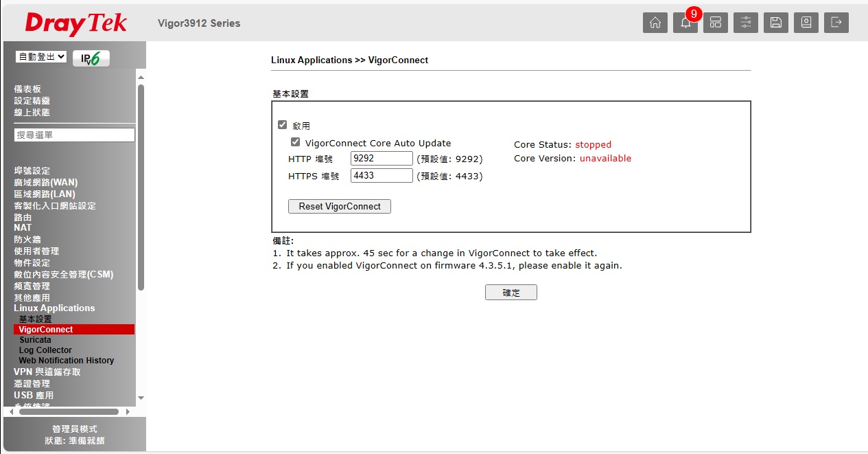Click the IPv6 badge icon
868x454 pixels.
tap(91, 58)
